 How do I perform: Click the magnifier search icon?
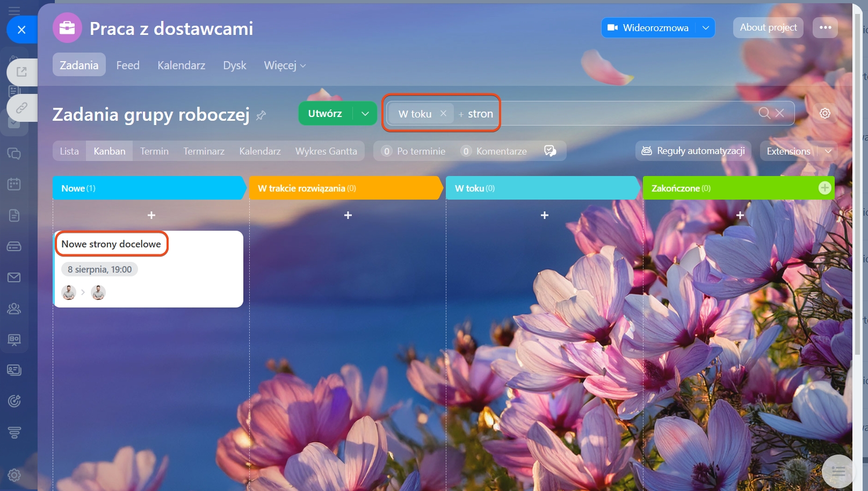764,113
